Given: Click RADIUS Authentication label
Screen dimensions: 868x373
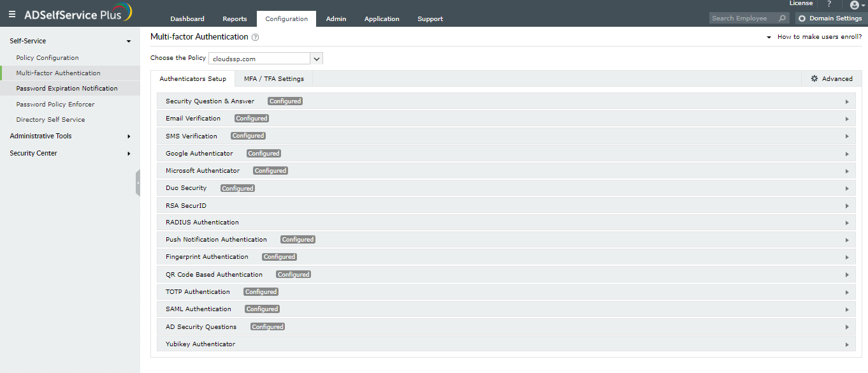Looking at the screenshot, I should coord(202,223).
